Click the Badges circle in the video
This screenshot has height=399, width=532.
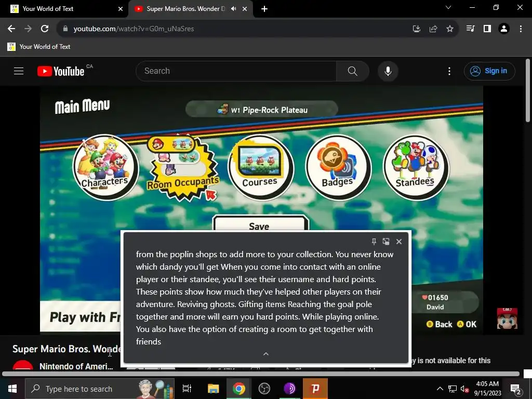pyautogui.click(x=338, y=167)
